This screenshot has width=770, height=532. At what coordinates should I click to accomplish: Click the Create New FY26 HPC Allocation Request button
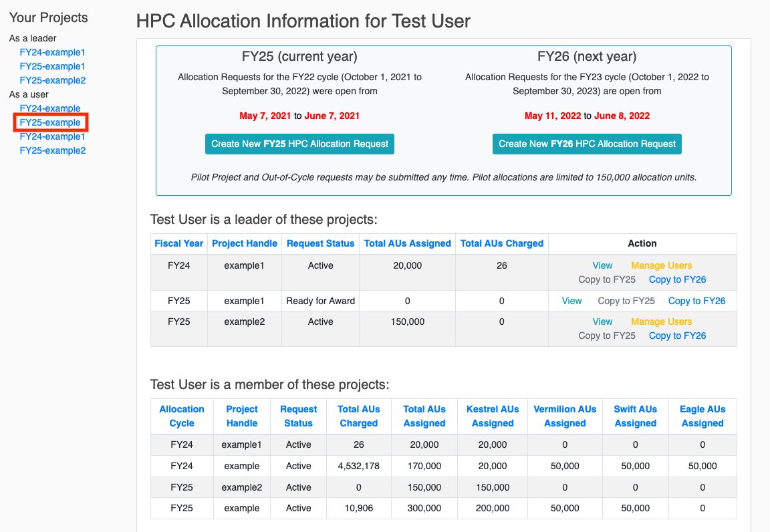pyautogui.click(x=587, y=144)
